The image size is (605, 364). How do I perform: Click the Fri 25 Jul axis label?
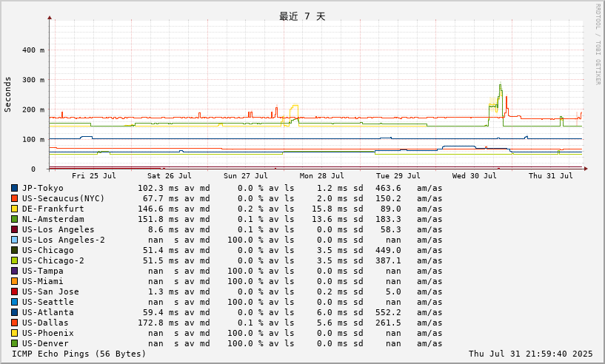pyautogui.click(x=94, y=176)
